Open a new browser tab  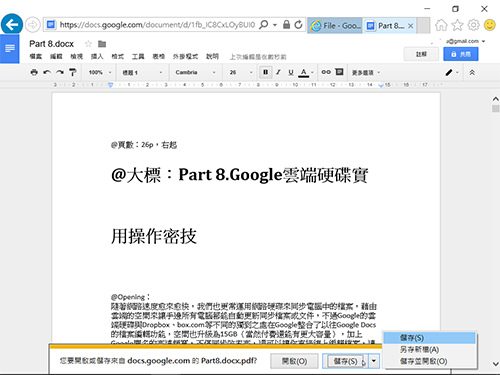click(423, 26)
